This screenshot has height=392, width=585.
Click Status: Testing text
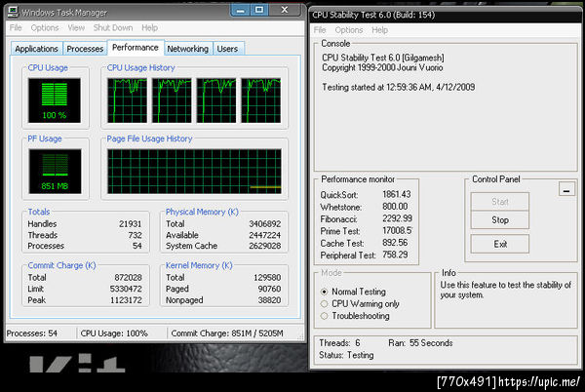click(346, 356)
